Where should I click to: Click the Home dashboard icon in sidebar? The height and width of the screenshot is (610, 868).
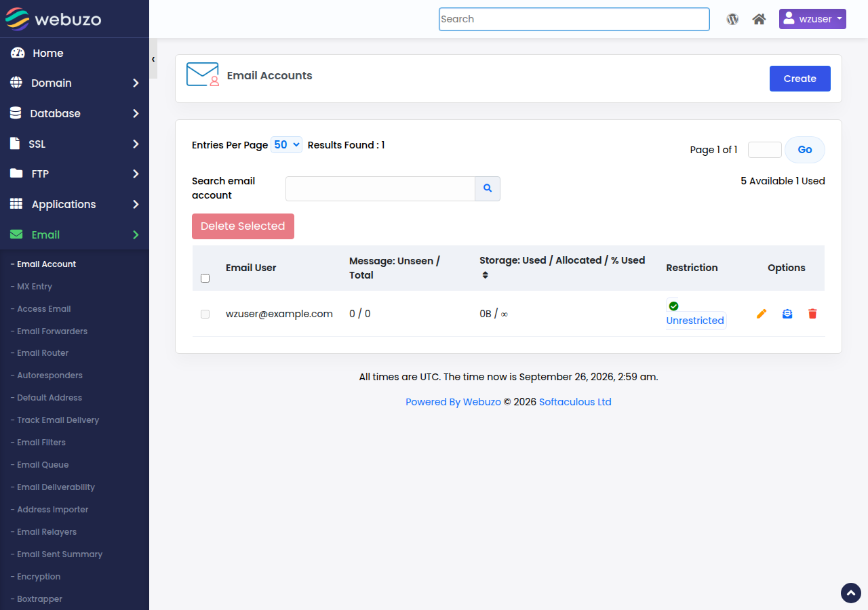pyautogui.click(x=18, y=53)
